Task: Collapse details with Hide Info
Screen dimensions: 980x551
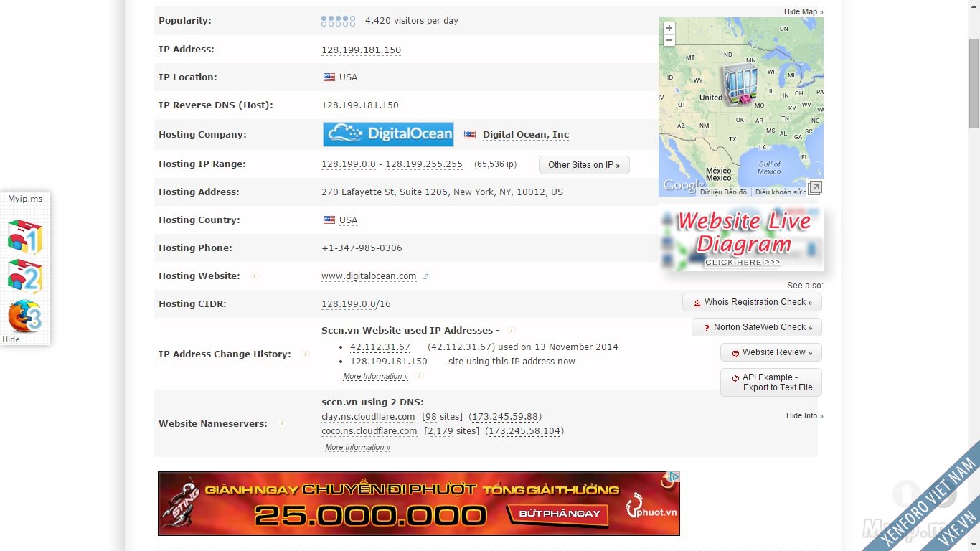Action: tap(805, 416)
